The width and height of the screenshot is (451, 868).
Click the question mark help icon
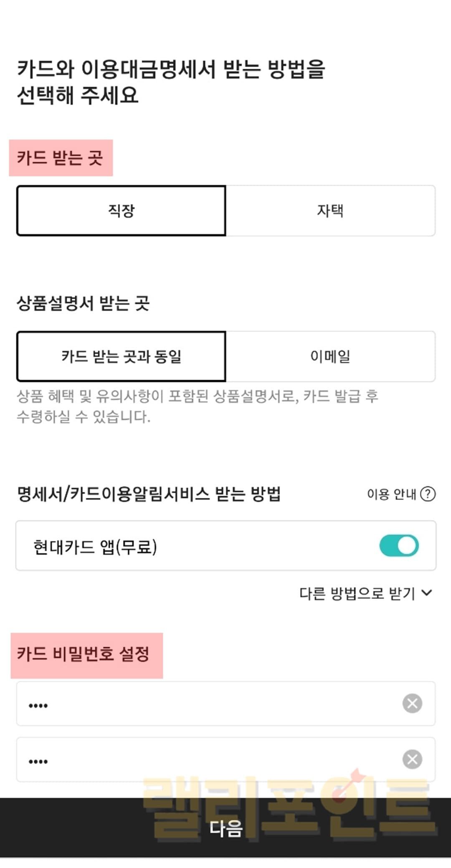pyautogui.click(x=428, y=494)
